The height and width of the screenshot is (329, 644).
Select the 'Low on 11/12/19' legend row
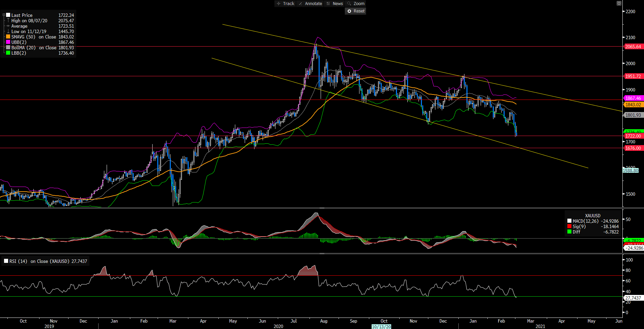[x=41, y=31]
